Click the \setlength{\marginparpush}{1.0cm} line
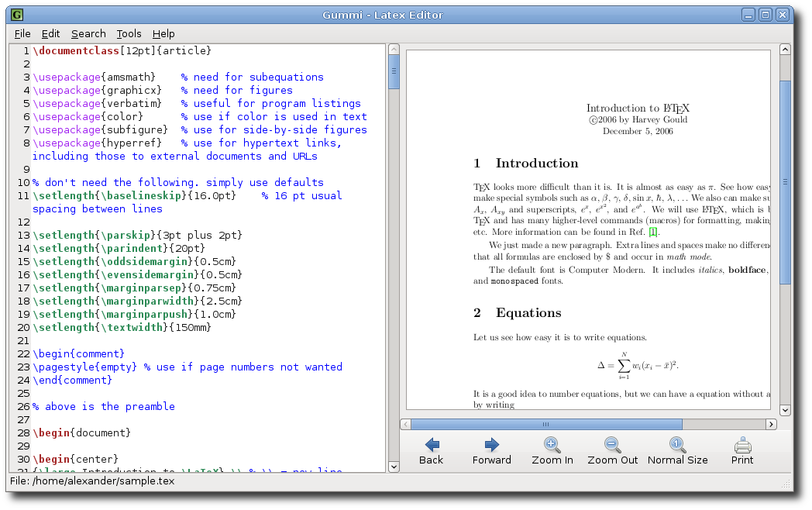The width and height of the screenshot is (812, 510). (135, 315)
